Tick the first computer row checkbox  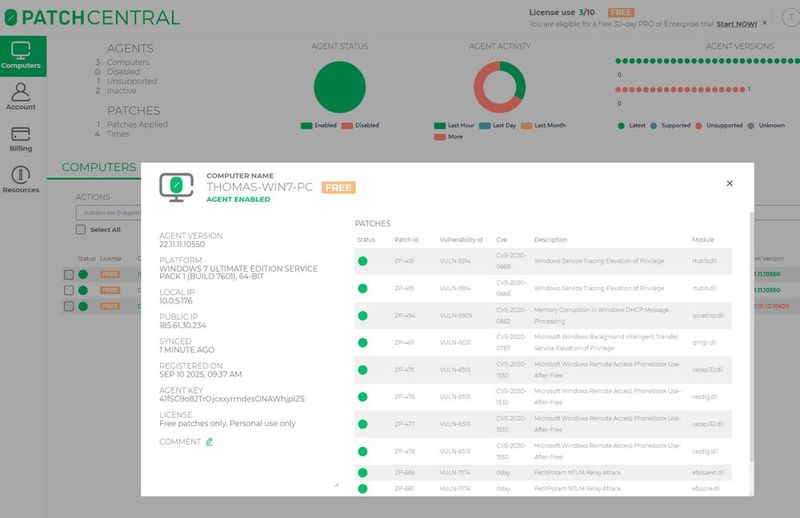pos(69,274)
